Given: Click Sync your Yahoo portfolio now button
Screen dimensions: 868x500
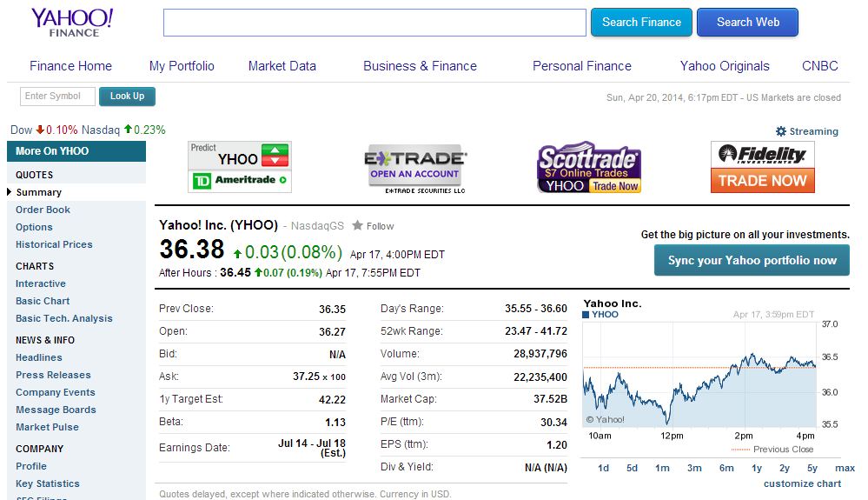Looking at the screenshot, I should click(752, 260).
